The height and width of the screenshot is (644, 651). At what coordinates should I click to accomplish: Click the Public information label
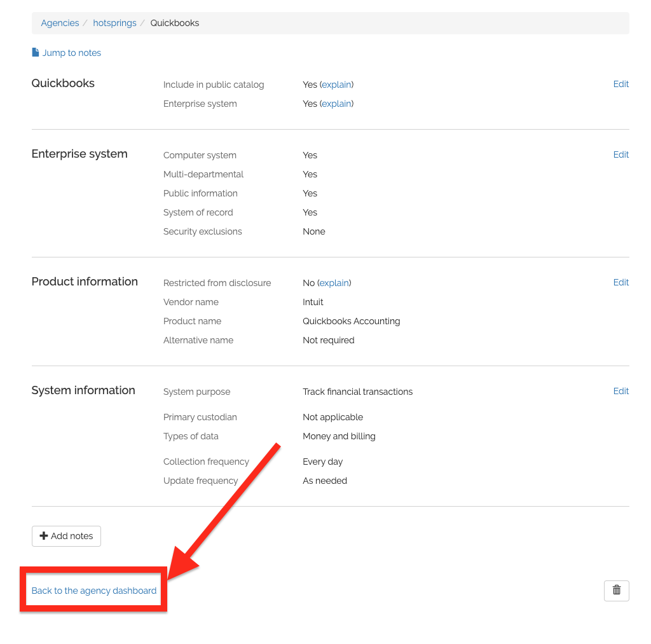tap(200, 193)
